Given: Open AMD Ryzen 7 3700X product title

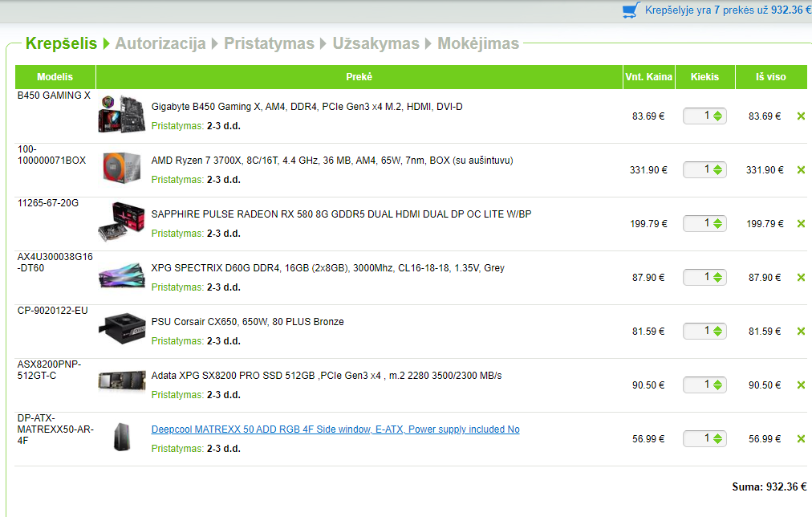Looking at the screenshot, I should pos(332,161).
